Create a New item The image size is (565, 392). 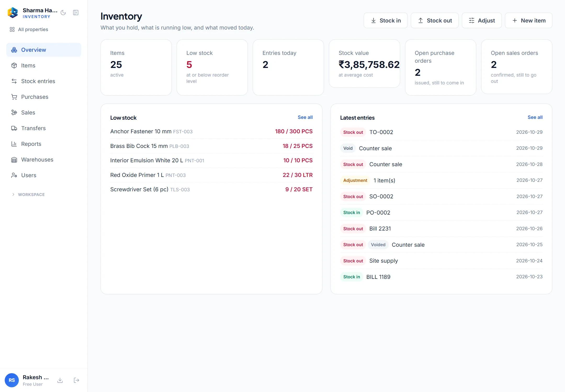point(528,20)
